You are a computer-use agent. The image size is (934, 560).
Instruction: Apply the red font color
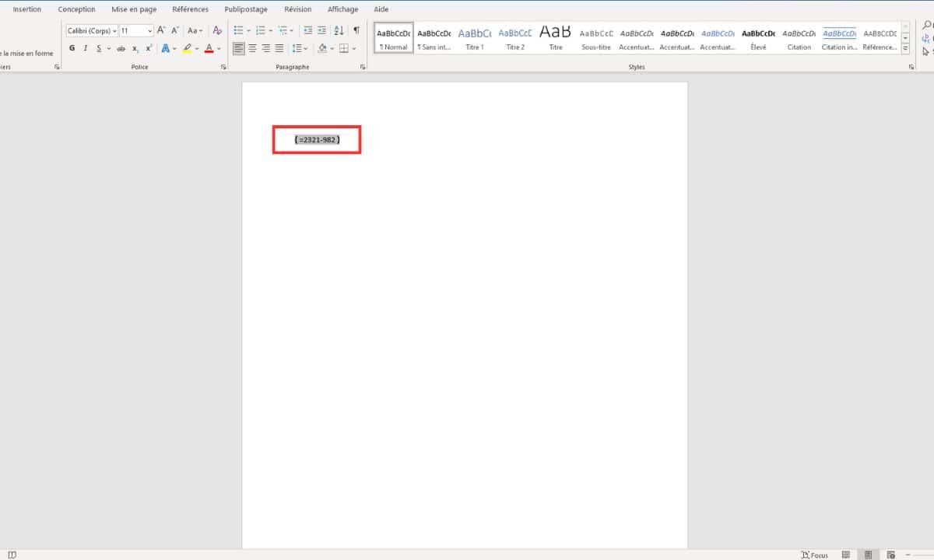point(209,48)
